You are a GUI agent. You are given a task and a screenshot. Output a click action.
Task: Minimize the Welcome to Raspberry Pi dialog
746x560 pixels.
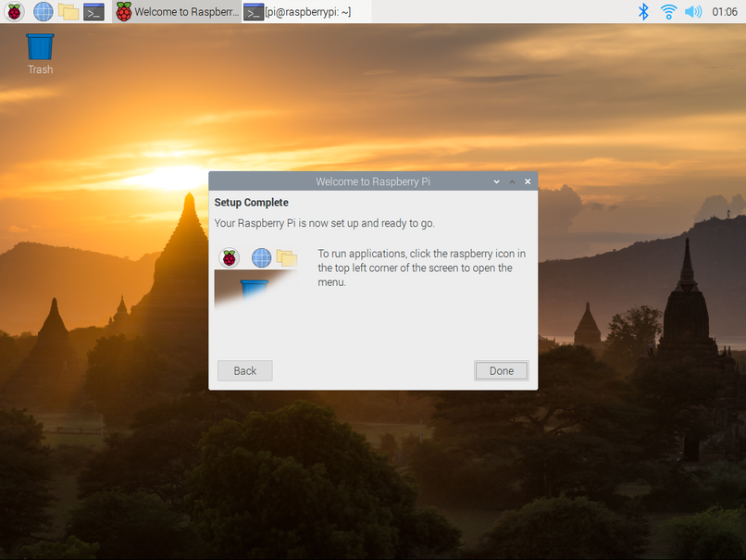pyautogui.click(x=497, y=181)
